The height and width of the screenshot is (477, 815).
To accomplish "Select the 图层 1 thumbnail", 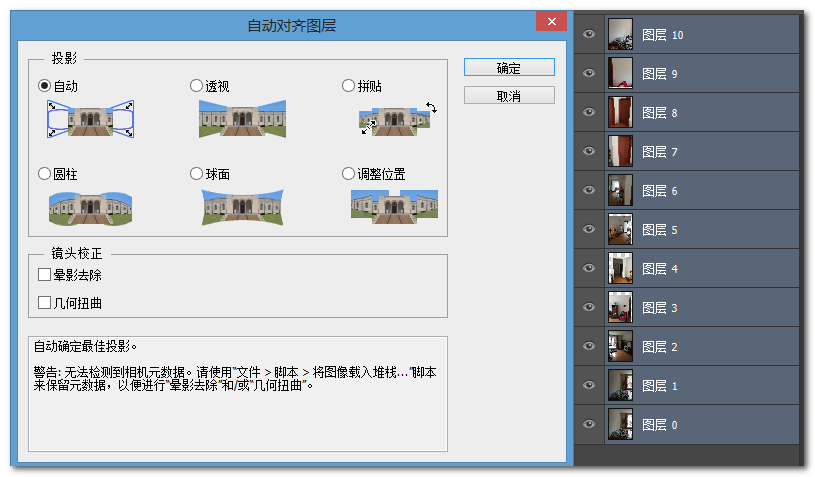I will [x=621, y=385].
